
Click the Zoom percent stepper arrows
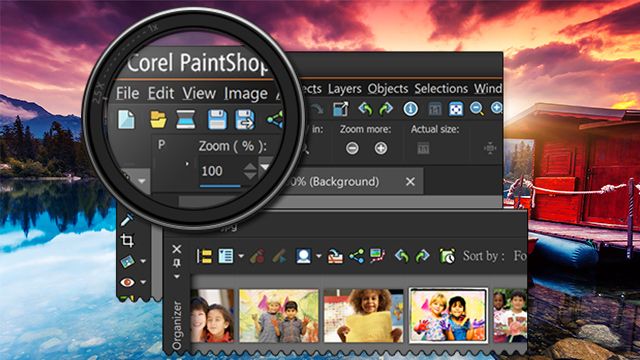[x=250, y=171]
